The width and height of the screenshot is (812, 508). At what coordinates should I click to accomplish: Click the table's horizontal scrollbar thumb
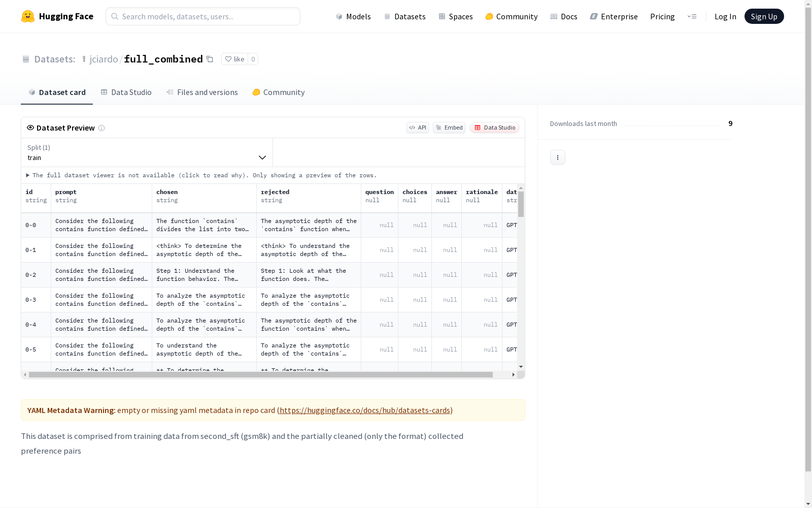pyautogui.click(x=261, y=375)
